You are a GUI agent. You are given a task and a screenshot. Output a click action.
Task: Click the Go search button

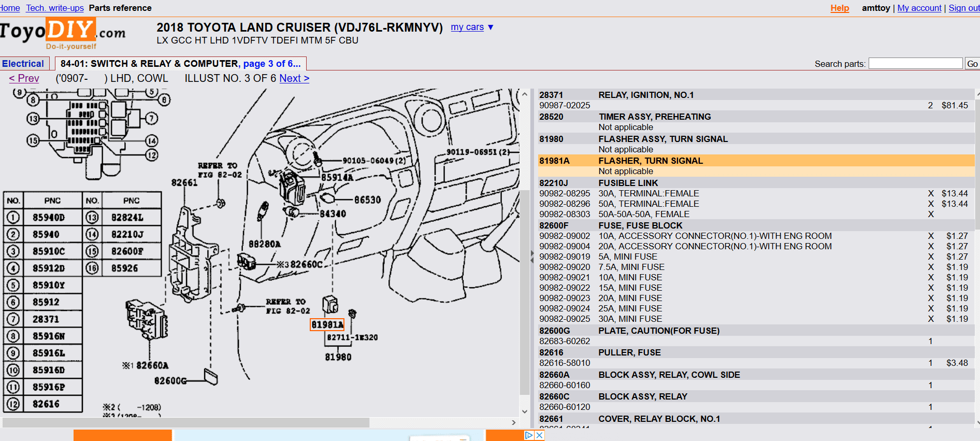click(972, 64)
